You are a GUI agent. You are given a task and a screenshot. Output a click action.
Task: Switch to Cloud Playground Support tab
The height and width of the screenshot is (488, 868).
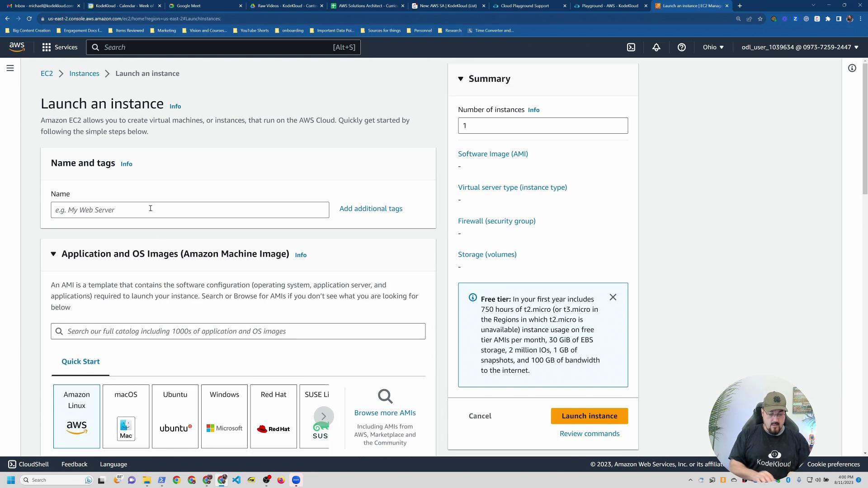529,6
